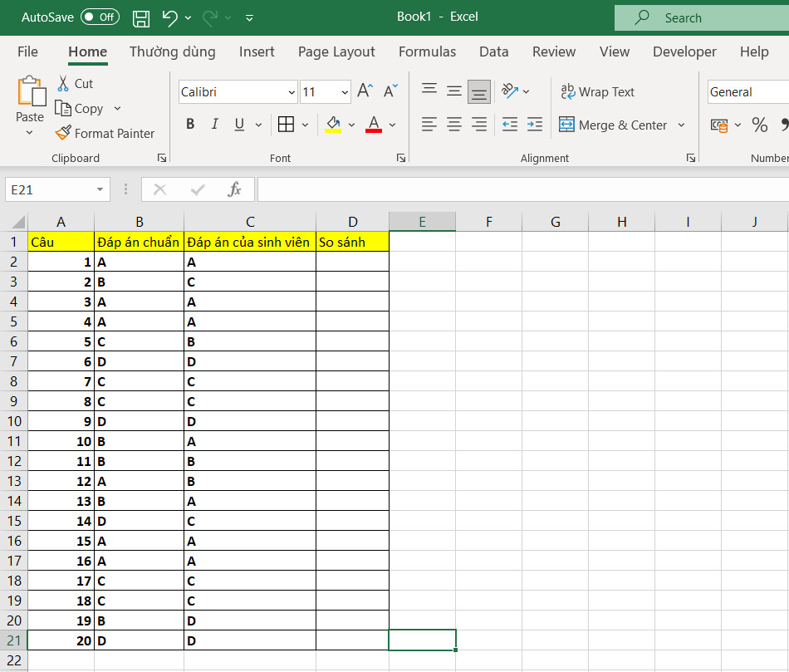789x672 pixels.
Task: Click the Save button
Action: point(140,17)
